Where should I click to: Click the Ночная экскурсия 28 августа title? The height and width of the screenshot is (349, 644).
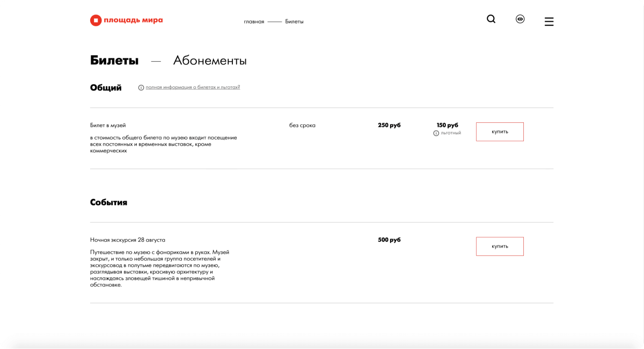(128, 240)
